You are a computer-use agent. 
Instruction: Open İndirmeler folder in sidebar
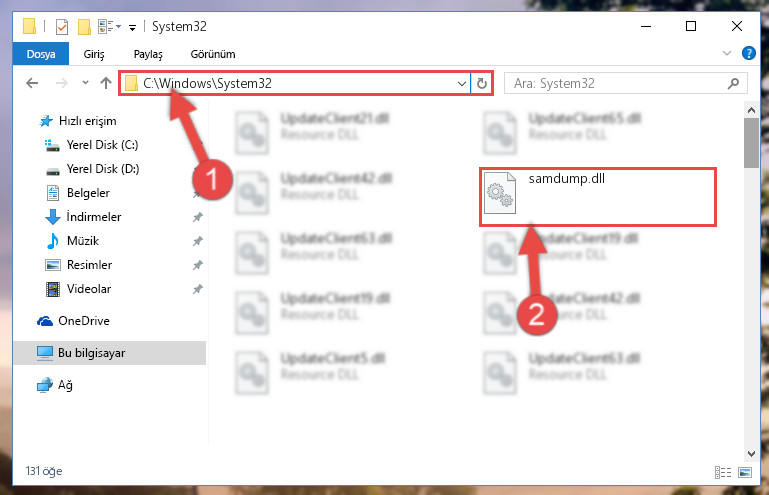94,217
